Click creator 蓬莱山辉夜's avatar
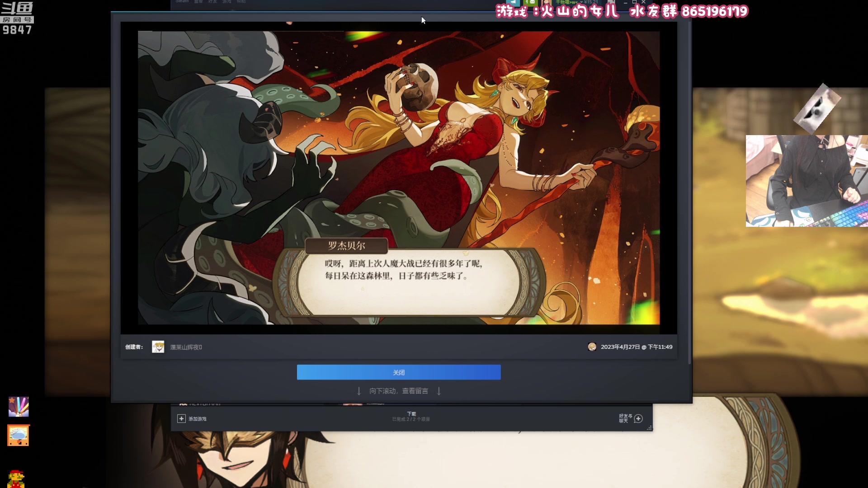Viewport: 868px width, 488px height. pos(158,347)
